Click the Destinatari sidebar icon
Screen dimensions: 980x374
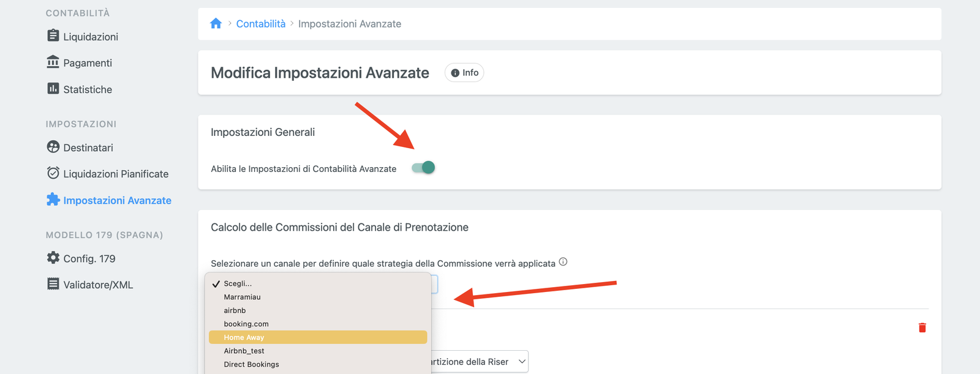click(x=53, y=147)
